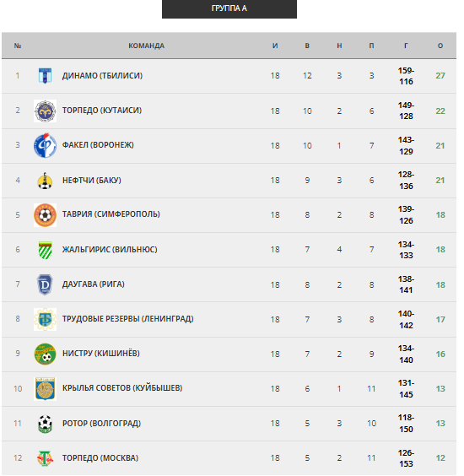Click the И games column header

tap(275, 46)
